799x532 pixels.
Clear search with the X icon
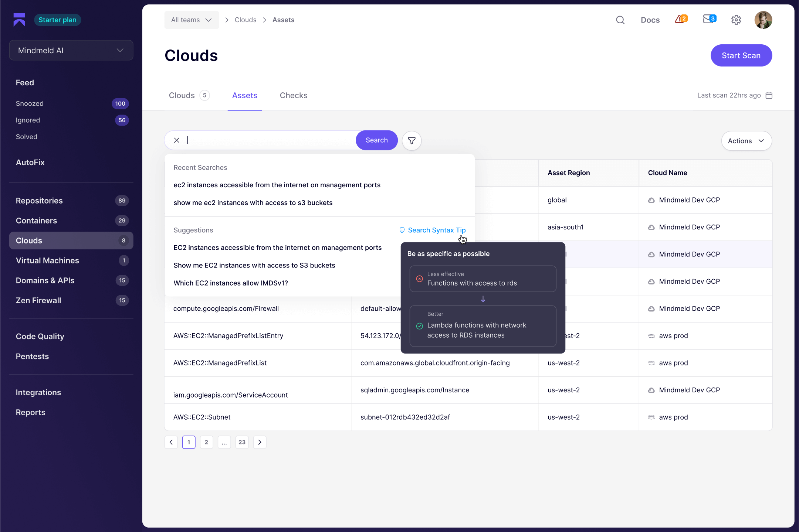(177, 140)
